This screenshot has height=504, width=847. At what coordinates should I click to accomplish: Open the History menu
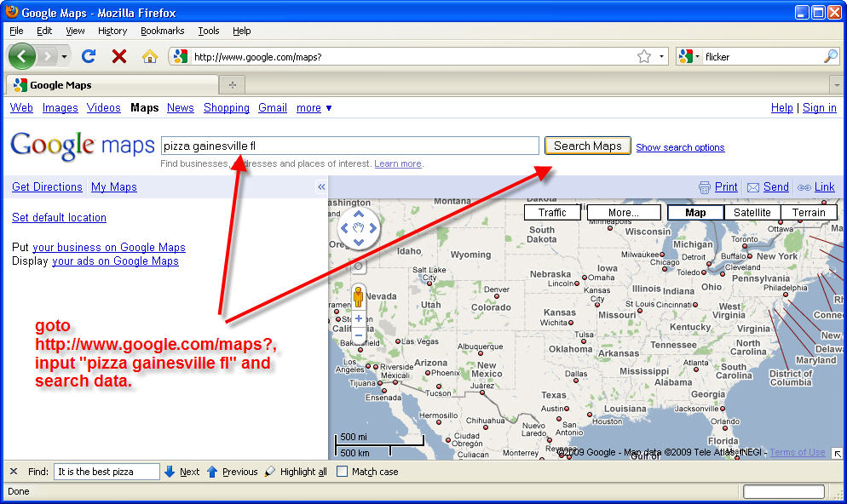coord(112,31)
